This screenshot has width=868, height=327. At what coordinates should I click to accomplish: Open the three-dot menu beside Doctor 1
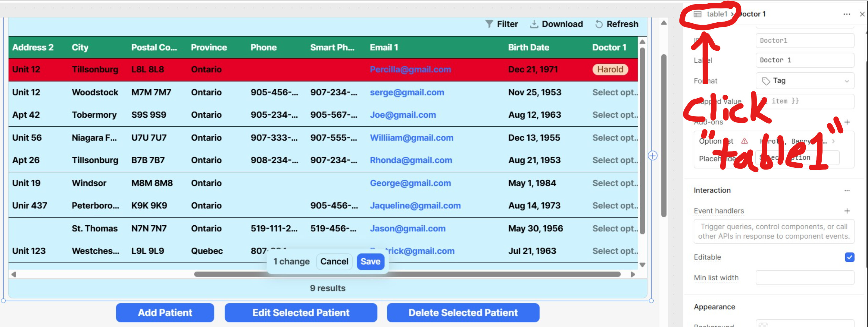pos(846,14)
